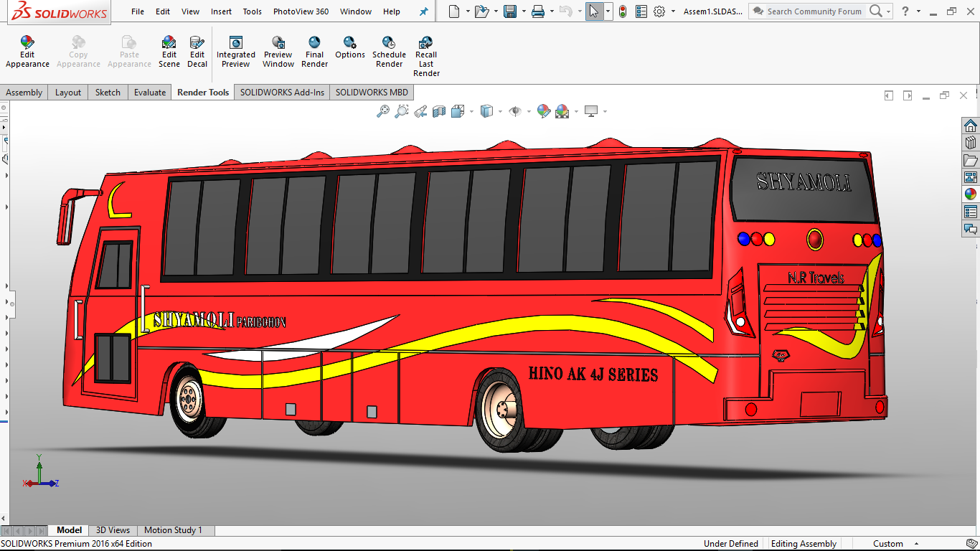Click the Rebuild traffic light icon
This screenshot has height=551, width=980.
click(623, 11)
